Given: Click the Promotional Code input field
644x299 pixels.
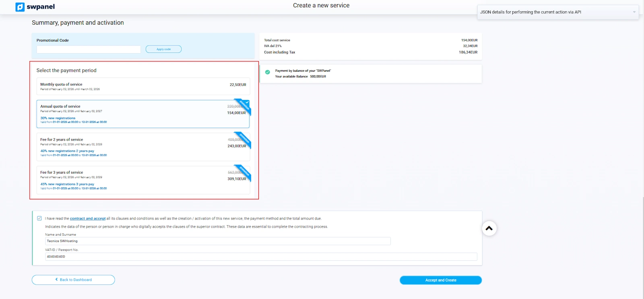Looking at the screenshot, I should [89, 49].
